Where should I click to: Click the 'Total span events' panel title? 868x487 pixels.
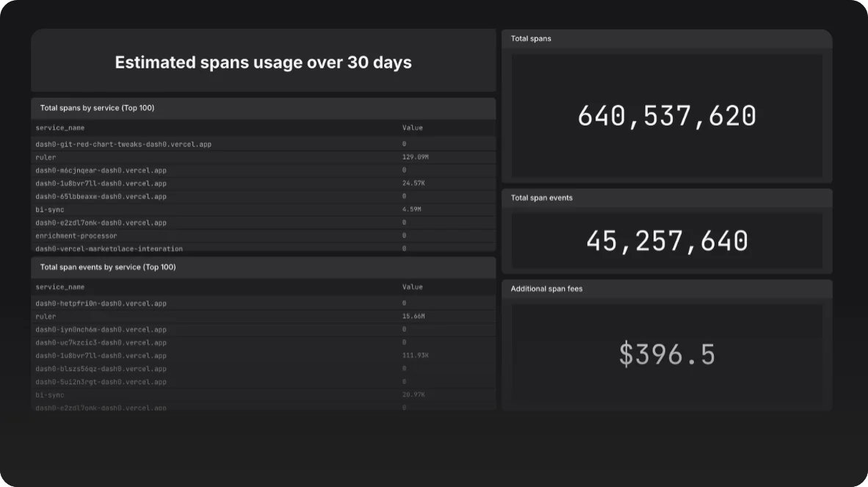[541, 198]
